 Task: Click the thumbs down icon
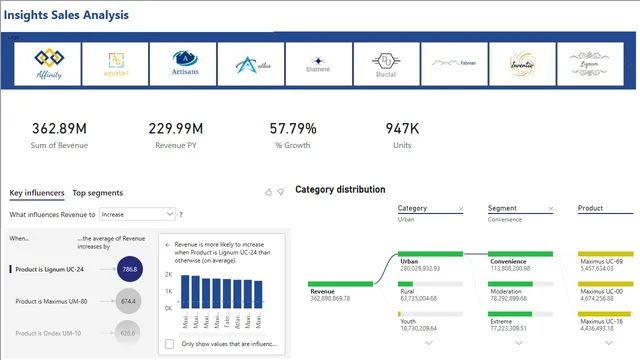(x=280, y=192)
